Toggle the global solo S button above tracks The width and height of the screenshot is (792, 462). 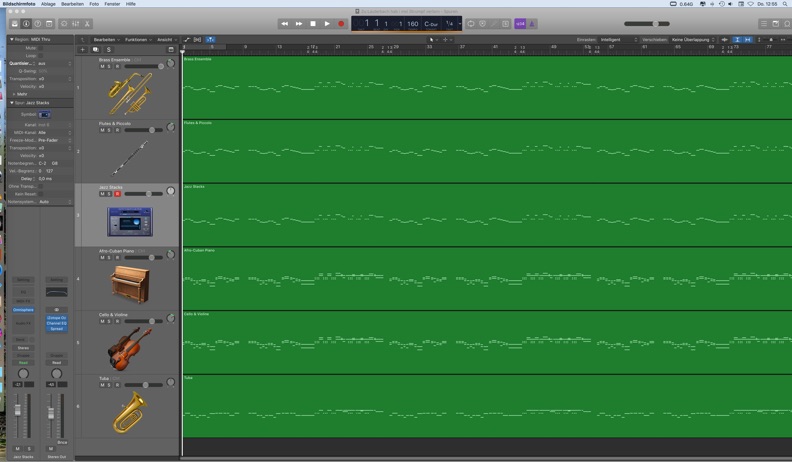[109, 49]
